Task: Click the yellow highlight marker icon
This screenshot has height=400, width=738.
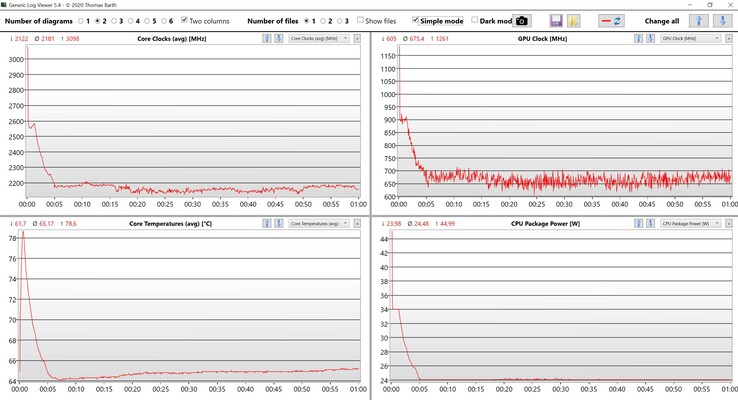Action: pyautogui.click(x=574, y=21)
